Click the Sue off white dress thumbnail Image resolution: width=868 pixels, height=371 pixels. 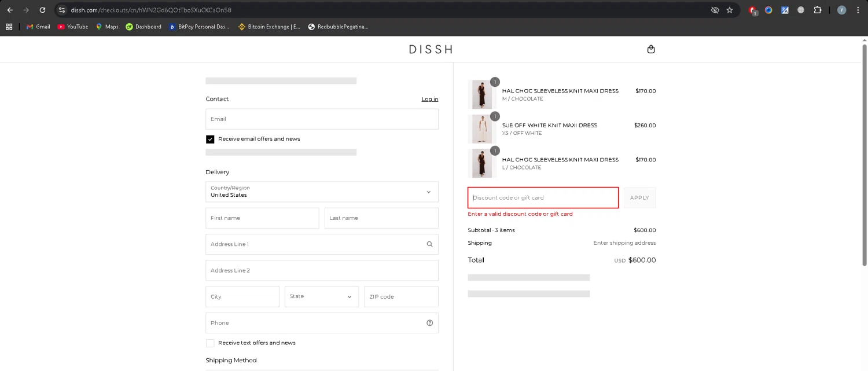point(481,128)
